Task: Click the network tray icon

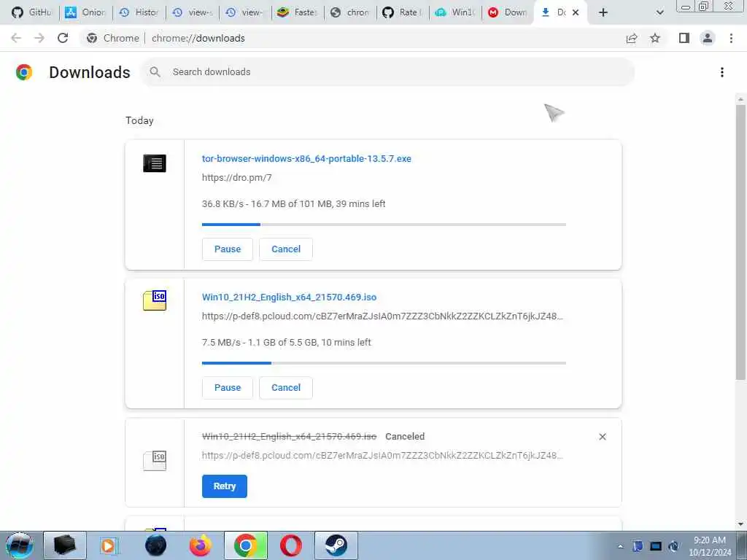Action: point(656,546)
